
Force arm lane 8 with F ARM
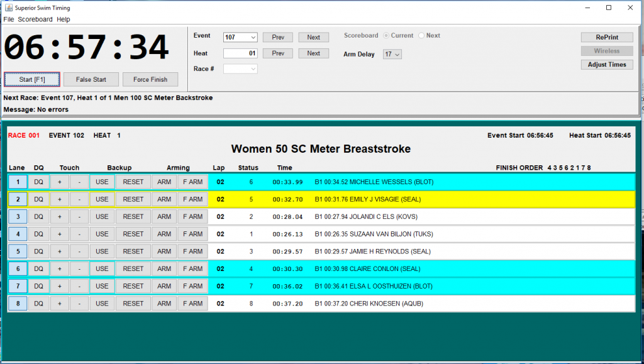(192, 304)
